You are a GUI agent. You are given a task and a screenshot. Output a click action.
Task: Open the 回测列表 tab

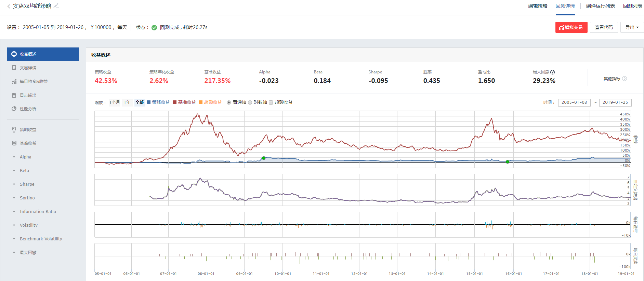pos(633,6)
